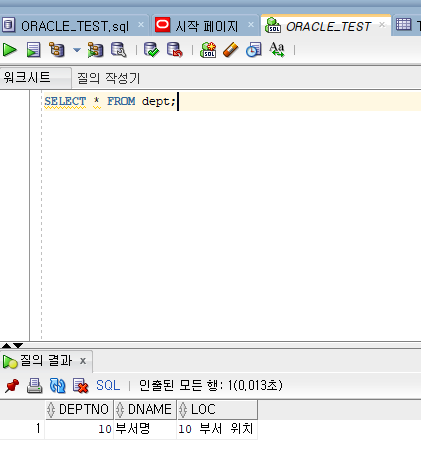
Task: Click the DNAME column header
Action: click(x=145, y=409)
